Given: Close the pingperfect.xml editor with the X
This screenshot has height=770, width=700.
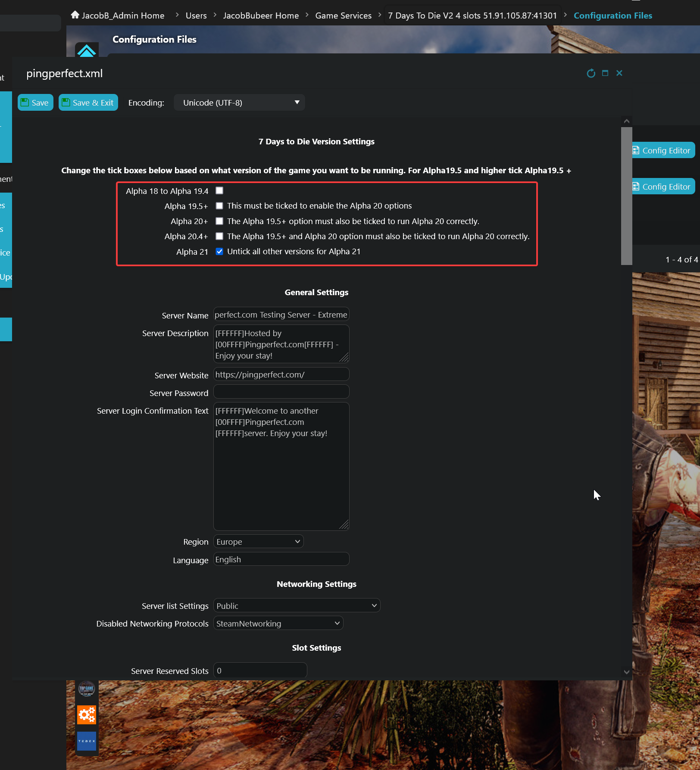Looking at the screenshot, I should [x=619, y=73].
